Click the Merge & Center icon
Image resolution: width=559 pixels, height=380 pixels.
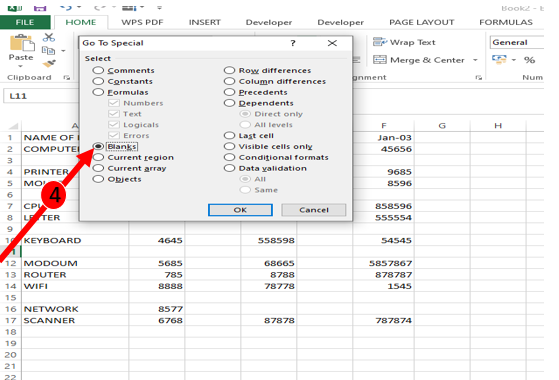pyautogui.click(x=380, y=60)
